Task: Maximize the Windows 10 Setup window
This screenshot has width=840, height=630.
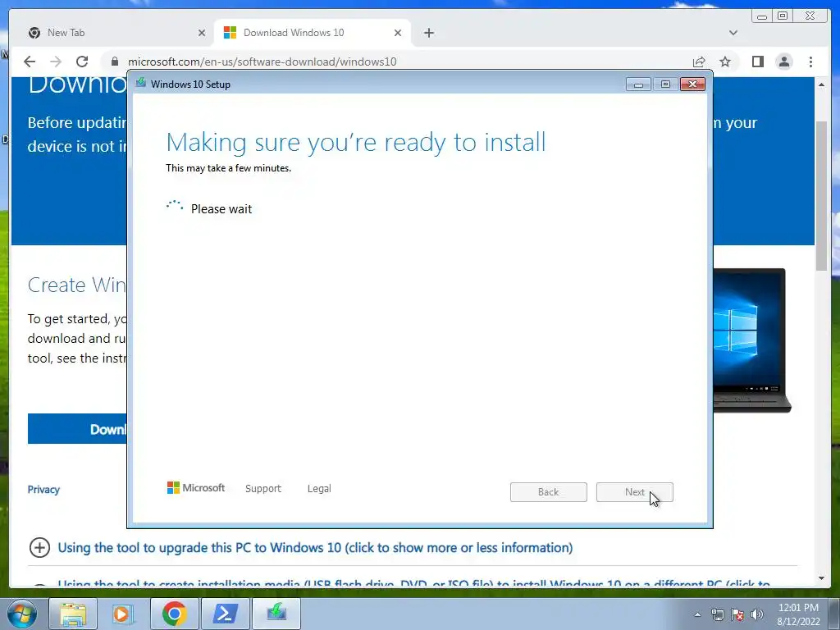Action: (x=665, y=84)
